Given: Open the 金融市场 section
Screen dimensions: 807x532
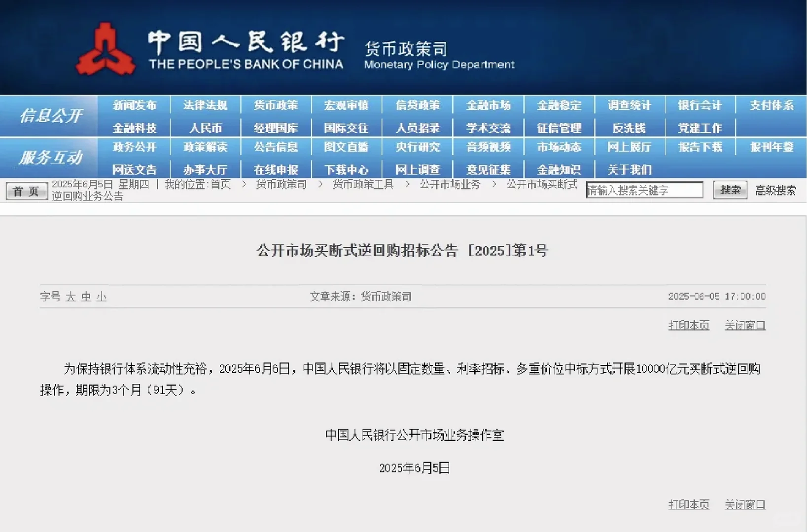Looking at the screenshot, I should (x=488, y=105).
